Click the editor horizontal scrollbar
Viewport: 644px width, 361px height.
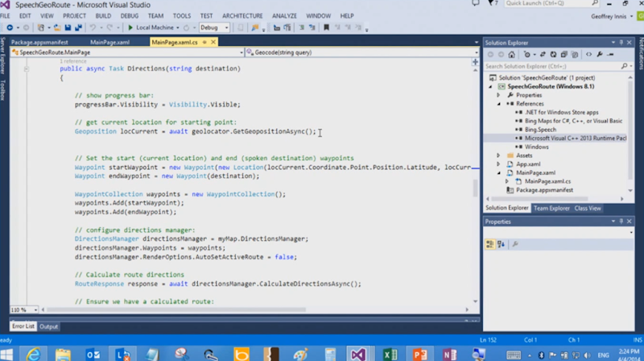[175, 309]
